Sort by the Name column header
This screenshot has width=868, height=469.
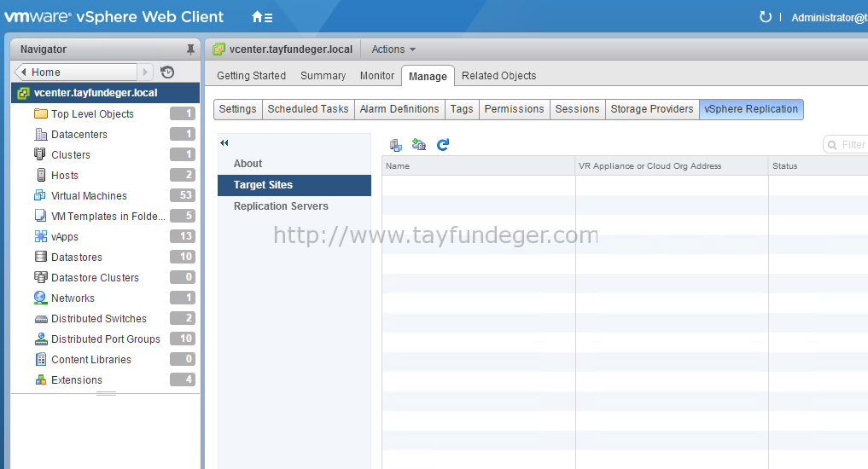(478, 166)
